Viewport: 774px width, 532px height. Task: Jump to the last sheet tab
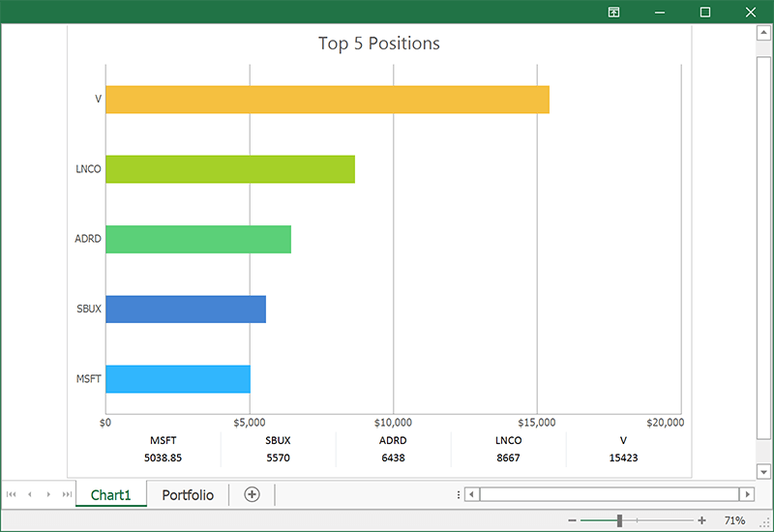pos(67,494)
